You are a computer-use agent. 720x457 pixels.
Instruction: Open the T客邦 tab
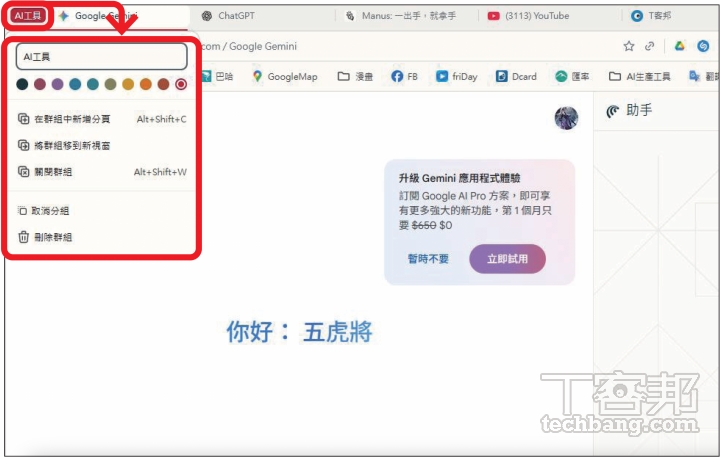click(x=651, y=16)
